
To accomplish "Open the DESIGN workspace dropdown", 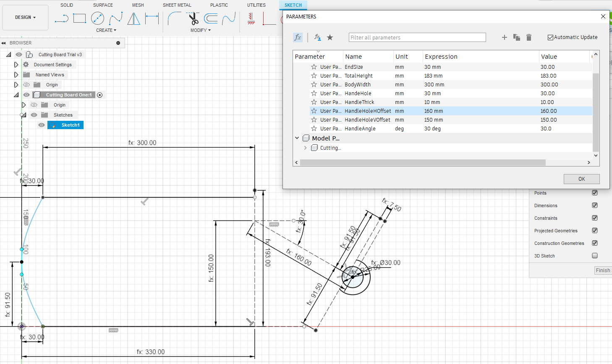I will pyautogui.click(x=25, y=17).
